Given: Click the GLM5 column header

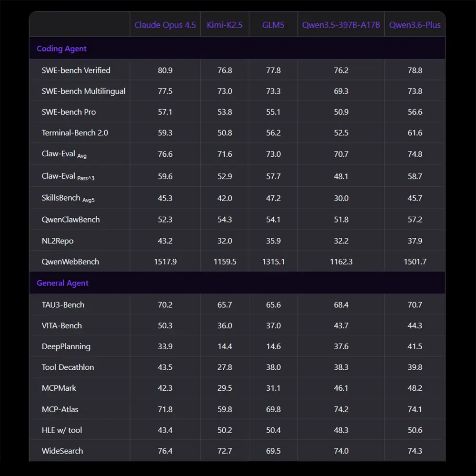Looking at the screenshot, I should point(273,25).
